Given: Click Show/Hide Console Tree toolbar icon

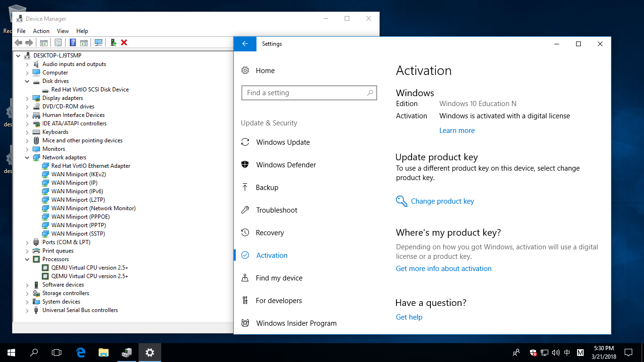Looking at the screenshot, I should pyautogui.click(x=44, y=42).
